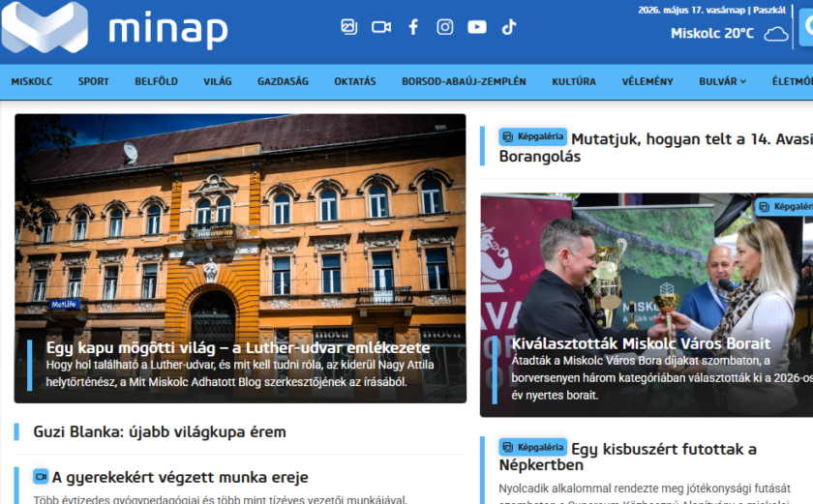
Task: Click the 'Miskolc 20°C' weather text
Action: [712, 33]
